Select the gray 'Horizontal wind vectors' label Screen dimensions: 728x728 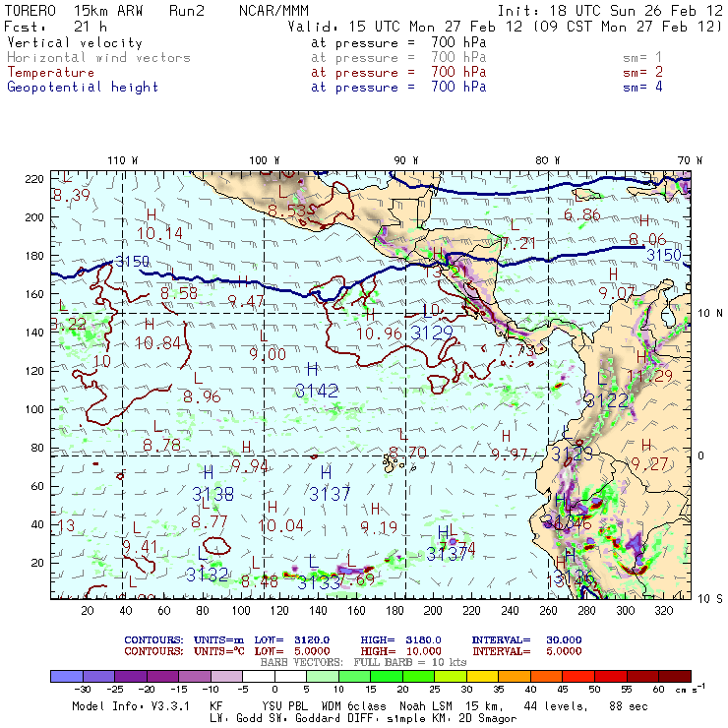tap(99, 58)
